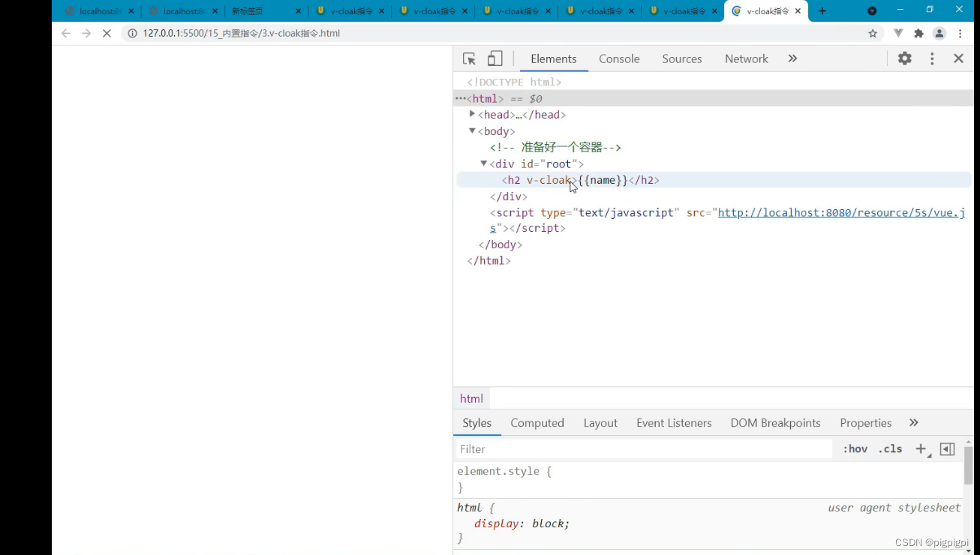Open the Properties pane tab
Viewport: 980px width, 555px height.
pos(866,423)
